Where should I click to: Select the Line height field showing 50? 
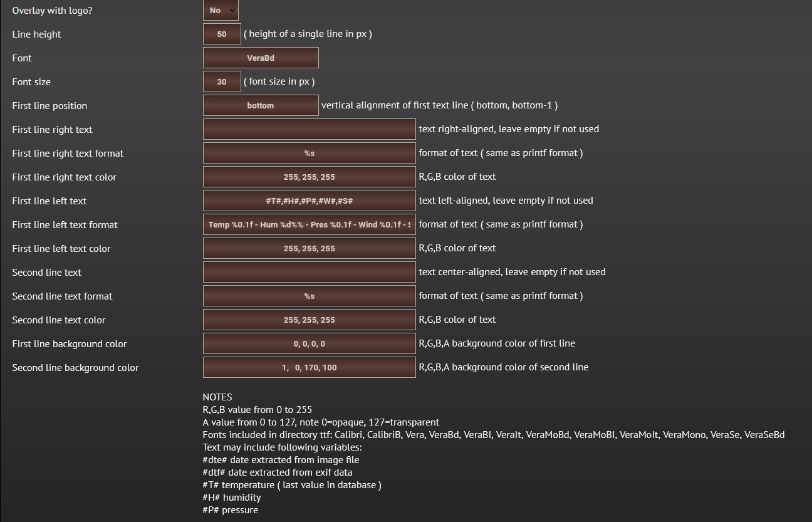tap(221, 34)
